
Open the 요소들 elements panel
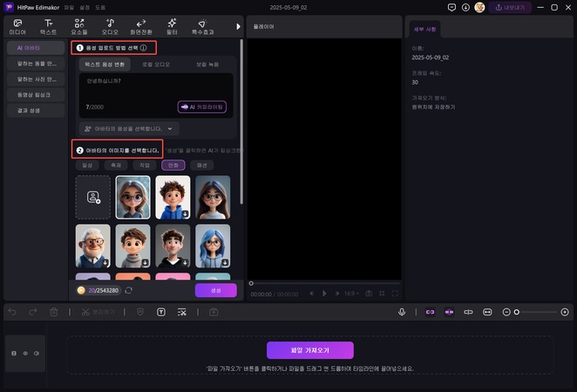[79, 27]
